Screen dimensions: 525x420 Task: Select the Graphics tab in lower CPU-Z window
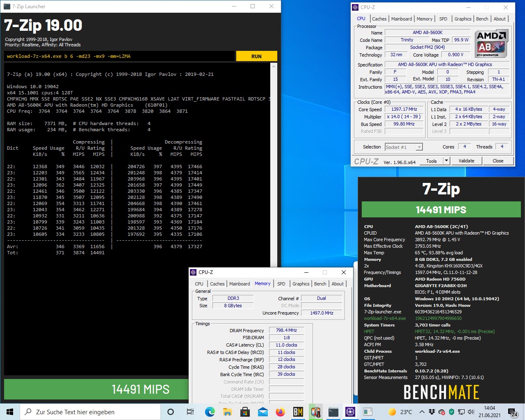[x=301, y=284]
